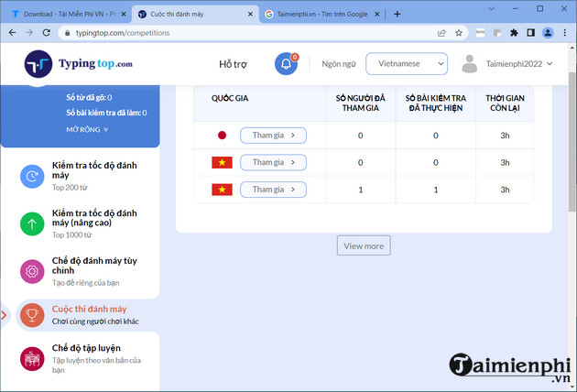Click the Vietnam flag in the row showing 1
The width and height of the screenshot is (577, 392).
(x=222, y=190)
